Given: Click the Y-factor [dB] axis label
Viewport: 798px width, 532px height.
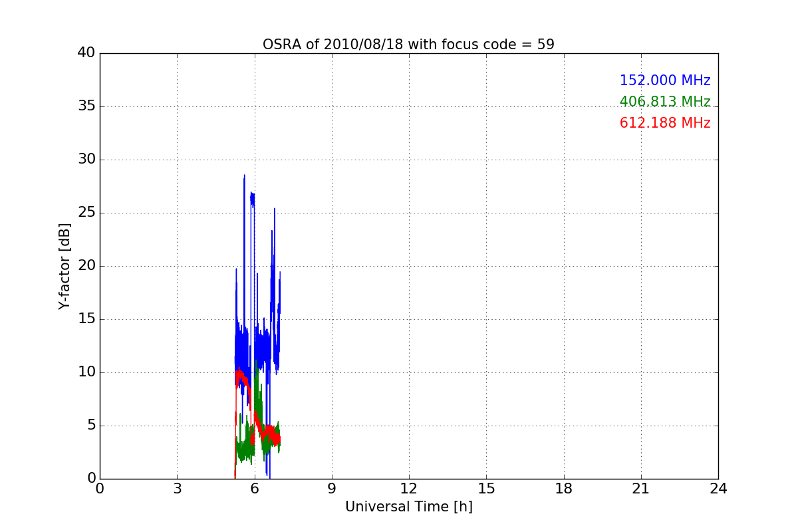Looking at the screenshot, I should tap(65, 266).
